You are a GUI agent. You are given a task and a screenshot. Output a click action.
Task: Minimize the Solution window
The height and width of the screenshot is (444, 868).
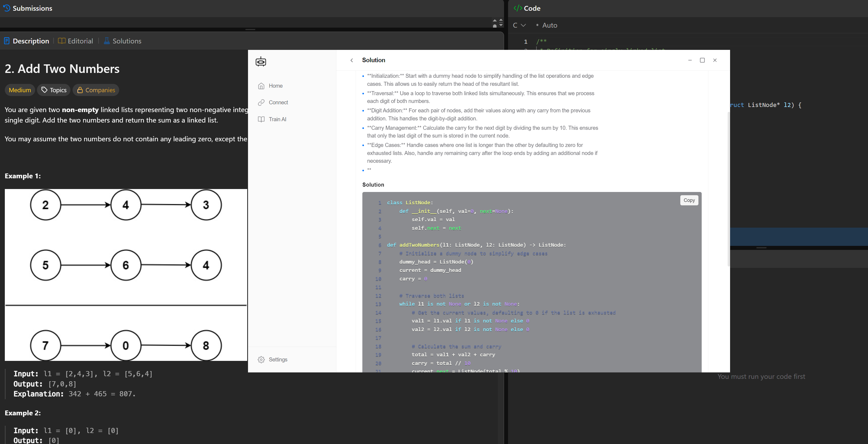click(690, 60)
